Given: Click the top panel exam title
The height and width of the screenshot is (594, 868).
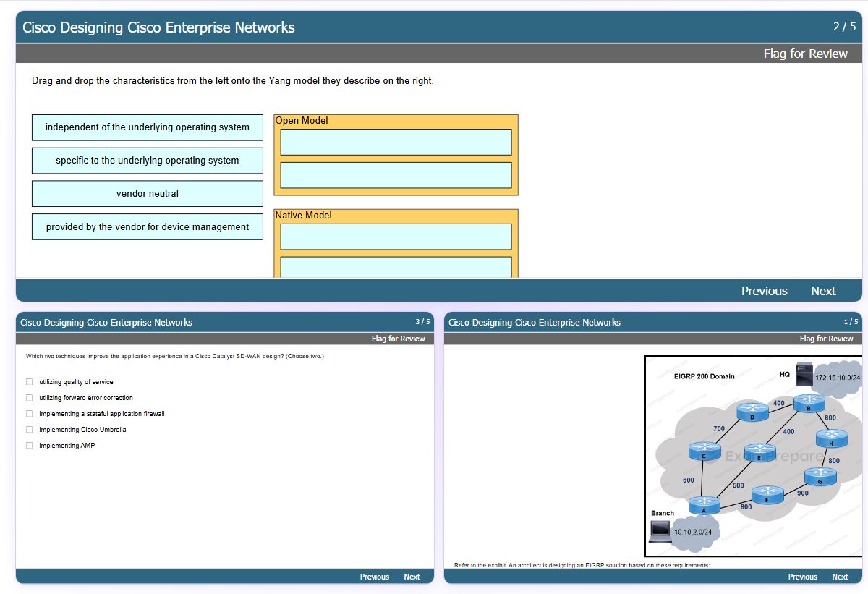Looking at the screenshot, I should (x=158, y=27).
